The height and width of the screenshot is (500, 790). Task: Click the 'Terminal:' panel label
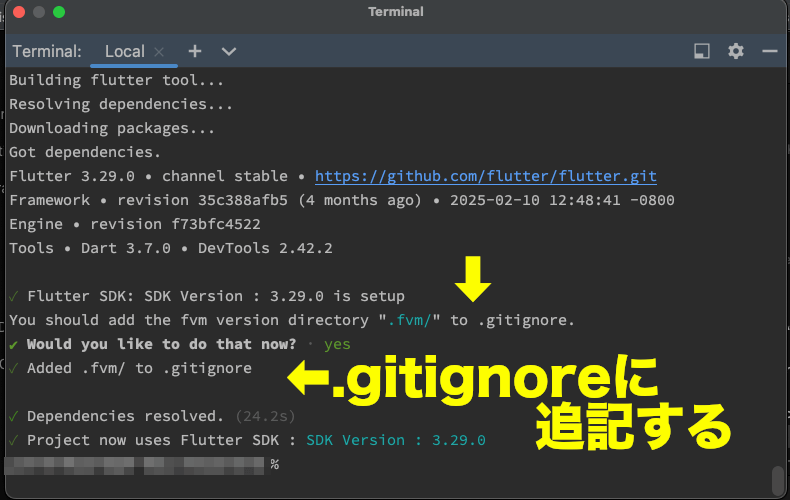coord(47,51)
